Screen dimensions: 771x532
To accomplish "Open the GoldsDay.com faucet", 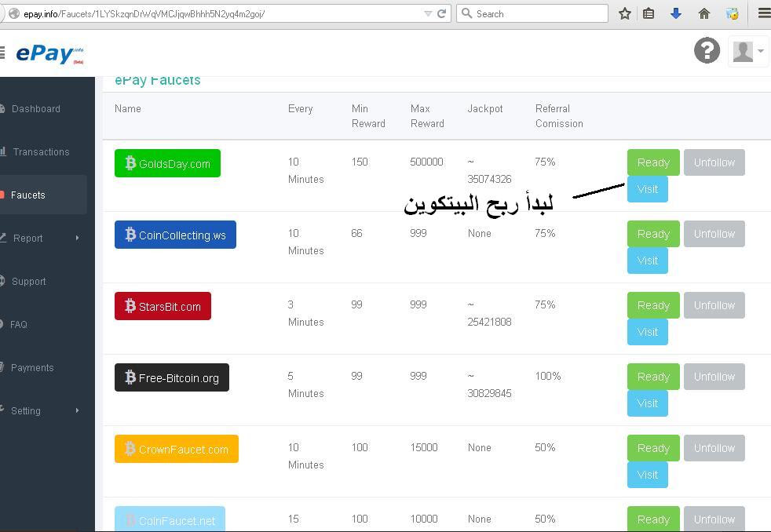I will (x=167, y=163).
